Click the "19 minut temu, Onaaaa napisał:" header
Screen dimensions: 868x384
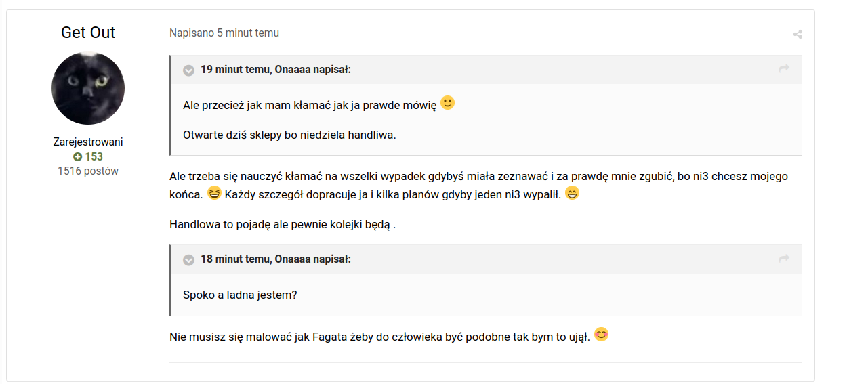coord(276,69)
